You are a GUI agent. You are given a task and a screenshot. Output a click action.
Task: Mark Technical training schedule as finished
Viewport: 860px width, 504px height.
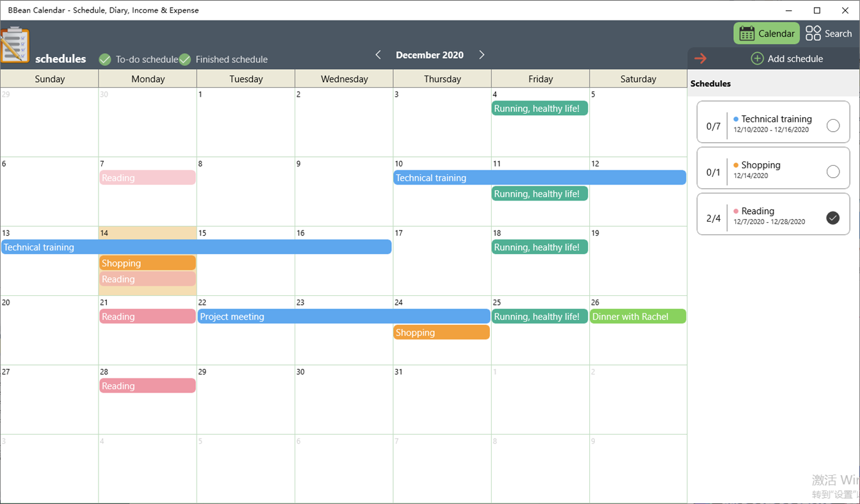[x=833, y=126]
